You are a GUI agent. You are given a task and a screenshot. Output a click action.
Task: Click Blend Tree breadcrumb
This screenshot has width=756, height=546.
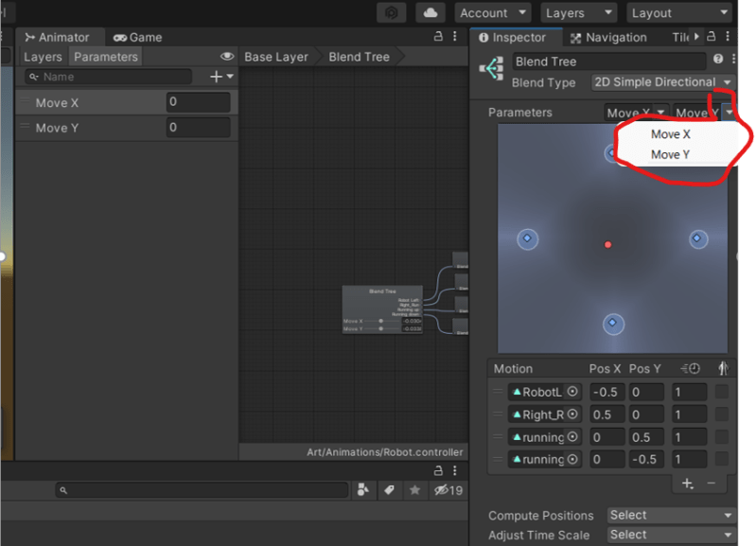click(x=360, y=57)
